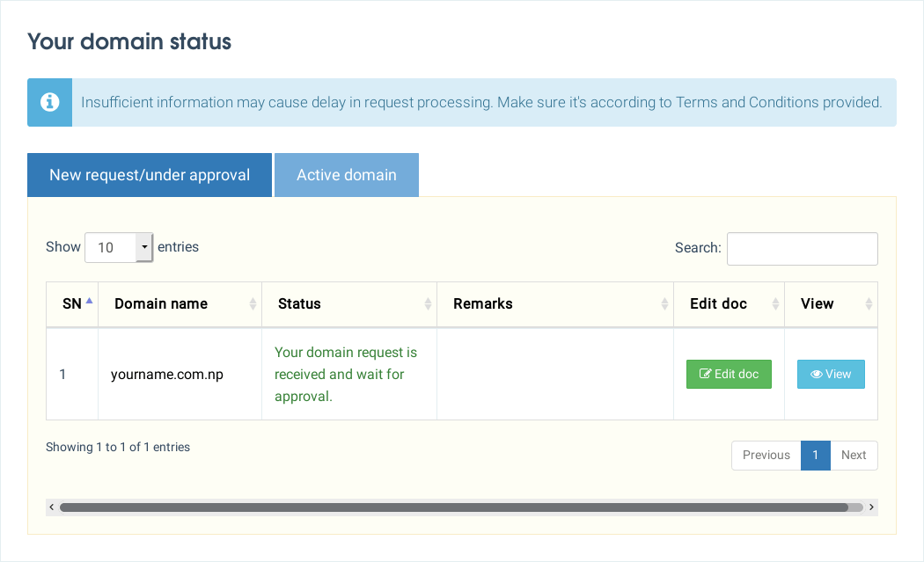The width and height of the screenshot is (924, 562).
Task: Click Status column sort icon
Action: tap(429, 304)
